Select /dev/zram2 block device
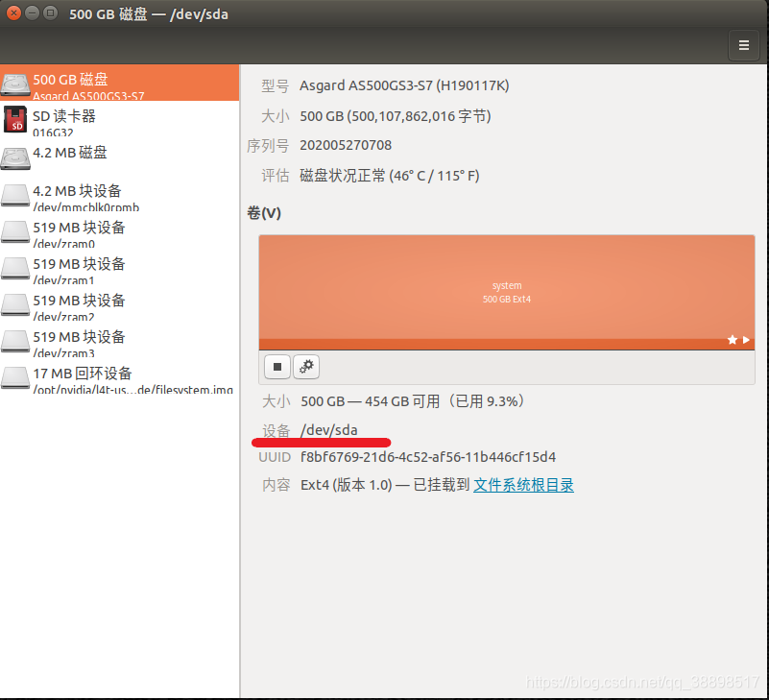The width and height of the screenshot is (769, 700). pyautogui.click(x=119, y=305)
